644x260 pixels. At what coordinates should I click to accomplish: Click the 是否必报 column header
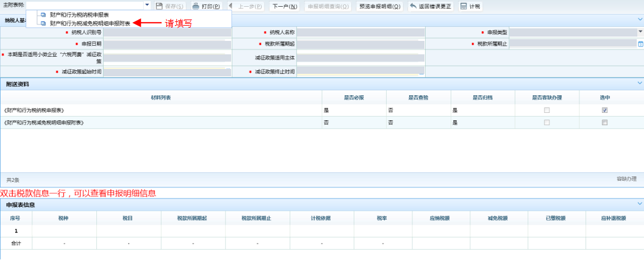tap(354, 97)
